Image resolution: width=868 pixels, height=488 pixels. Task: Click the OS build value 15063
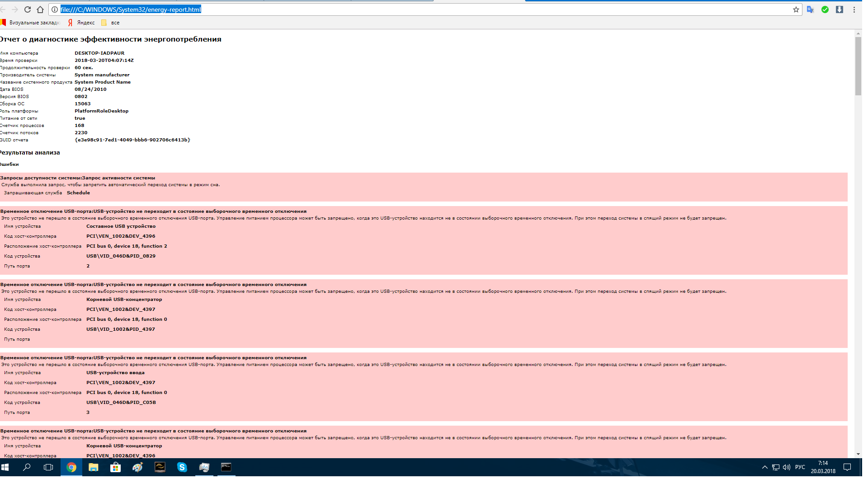coord(83,104)
